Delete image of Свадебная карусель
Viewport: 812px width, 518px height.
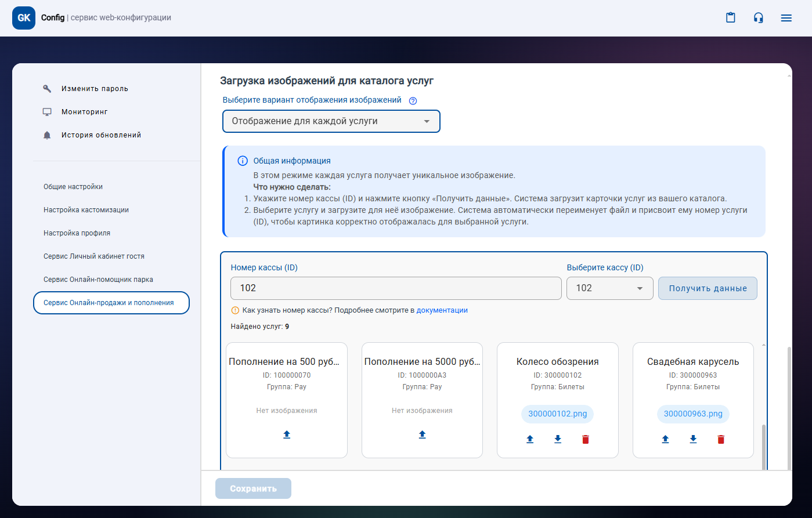[x=721, y=440]
